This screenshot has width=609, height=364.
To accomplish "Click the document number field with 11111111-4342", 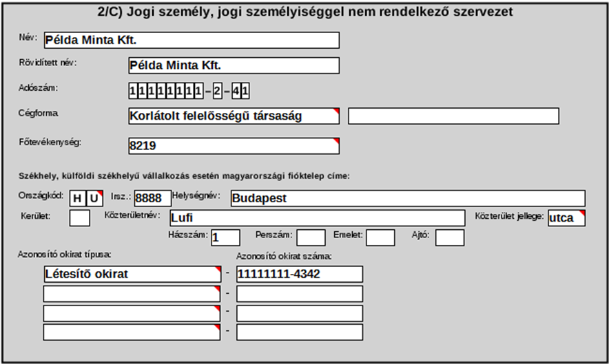I will [x=299, y=274].
